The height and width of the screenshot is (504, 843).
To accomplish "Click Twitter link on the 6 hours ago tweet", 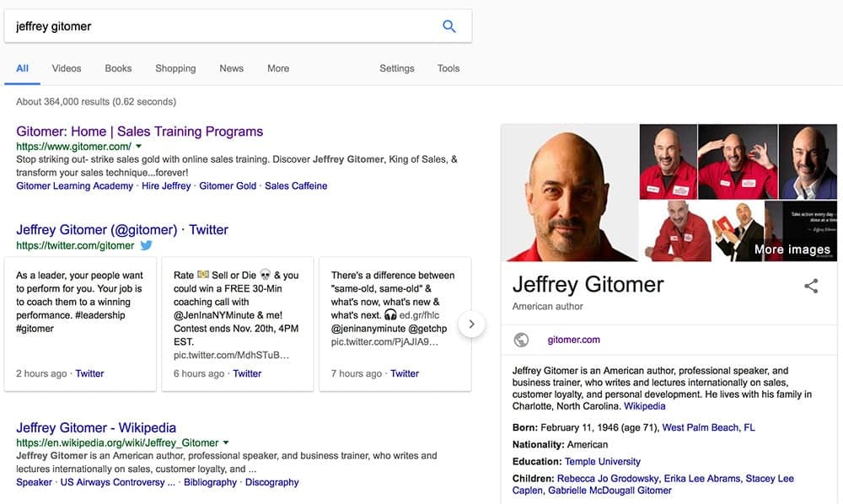I will [247, 373].
